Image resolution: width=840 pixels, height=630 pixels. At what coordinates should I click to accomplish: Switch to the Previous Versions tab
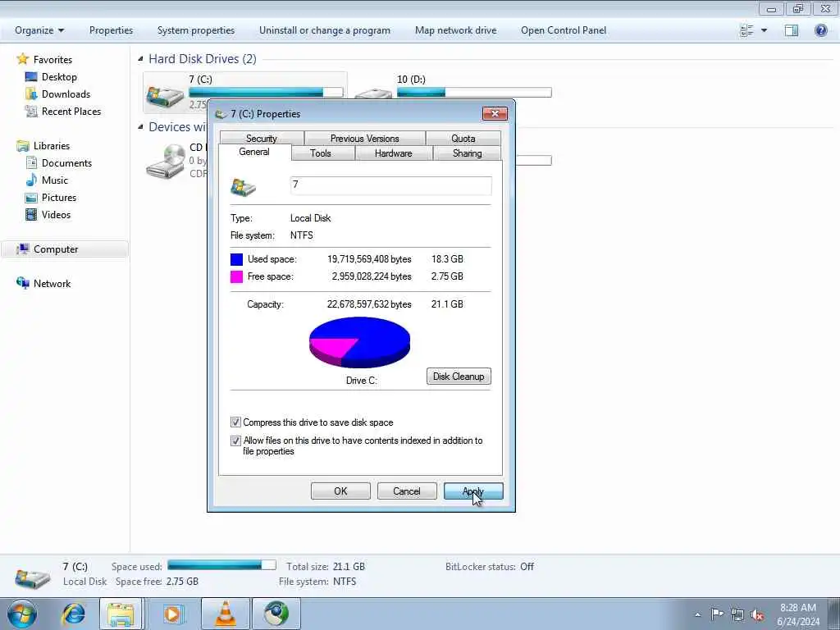[365, 138]
